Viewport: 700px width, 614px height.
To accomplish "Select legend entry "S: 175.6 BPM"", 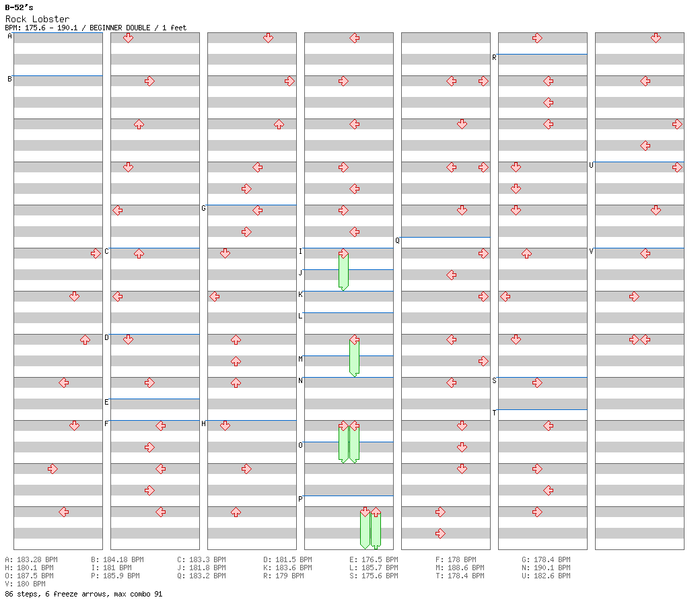I will pyautogui.click(x=374, y=576).
